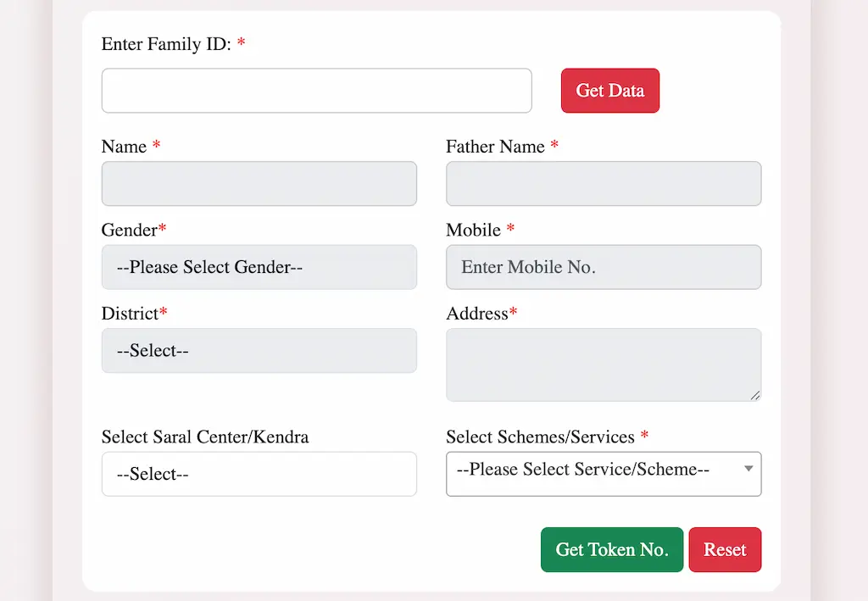Click the Reset button
Screen dimensions: 868x601
(x=725, y=549)
